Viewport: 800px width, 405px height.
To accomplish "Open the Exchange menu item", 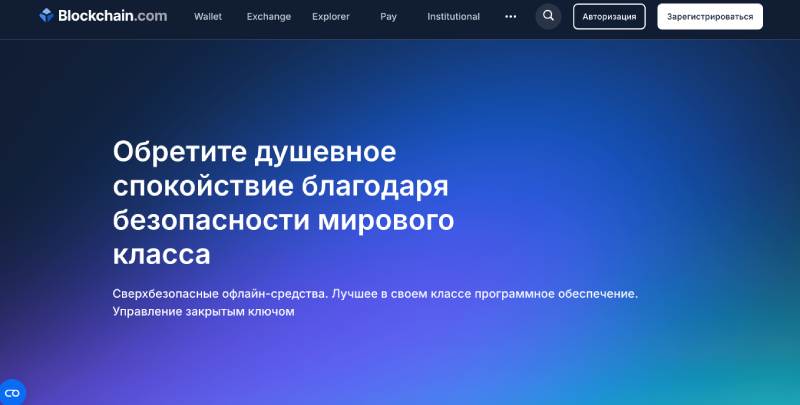I will (x=268, y=16).
